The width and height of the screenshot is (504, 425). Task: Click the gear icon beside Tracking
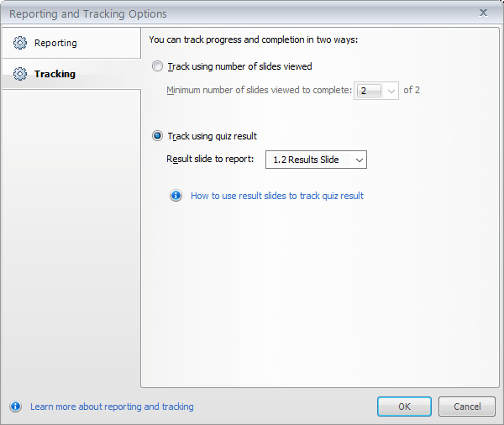20,74
